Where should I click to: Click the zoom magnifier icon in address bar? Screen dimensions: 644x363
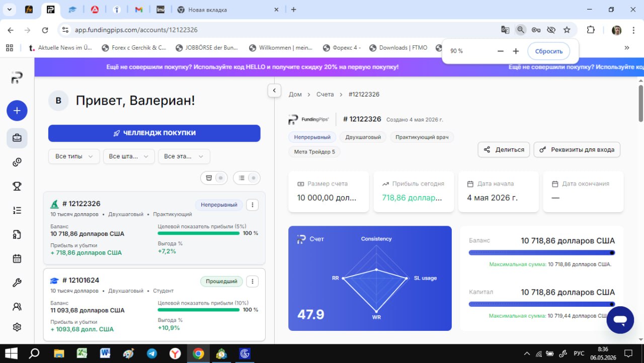point(521,30)
